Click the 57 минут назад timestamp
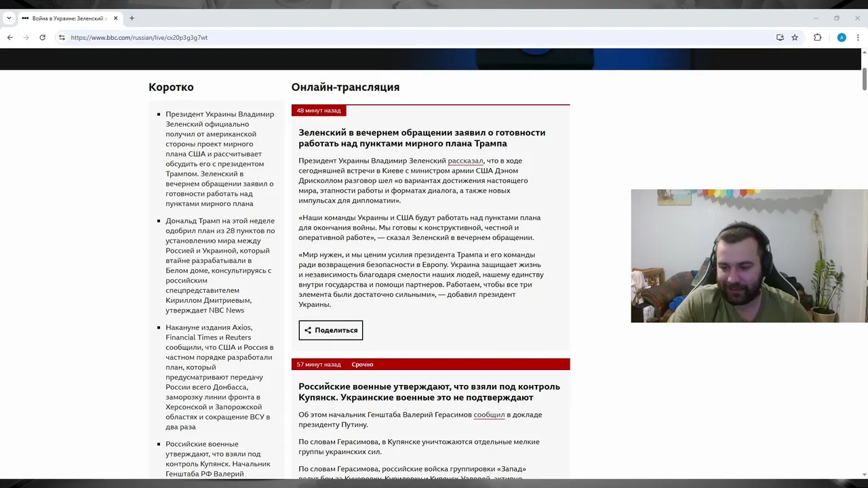Screen dimensions: 868x488 pos(319,365)
